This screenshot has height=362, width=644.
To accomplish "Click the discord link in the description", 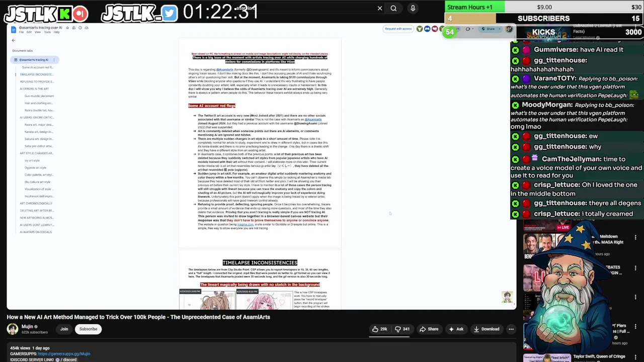I will click(67, 359).
